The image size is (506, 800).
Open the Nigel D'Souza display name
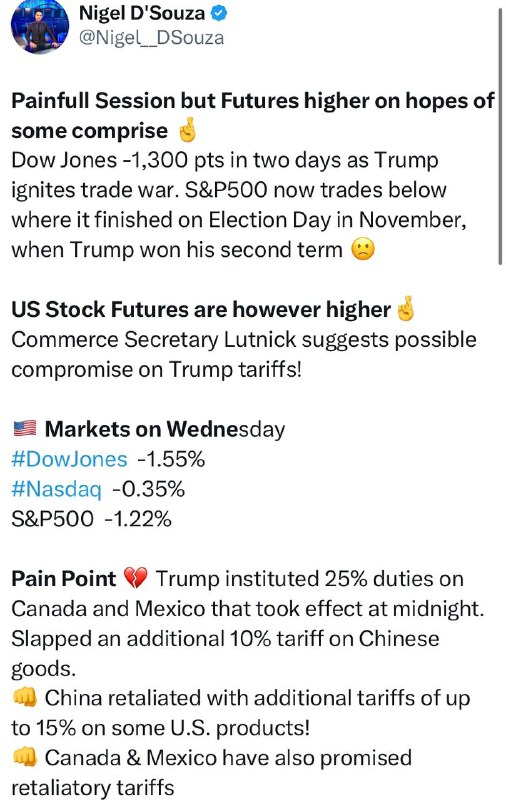[142, 13]
